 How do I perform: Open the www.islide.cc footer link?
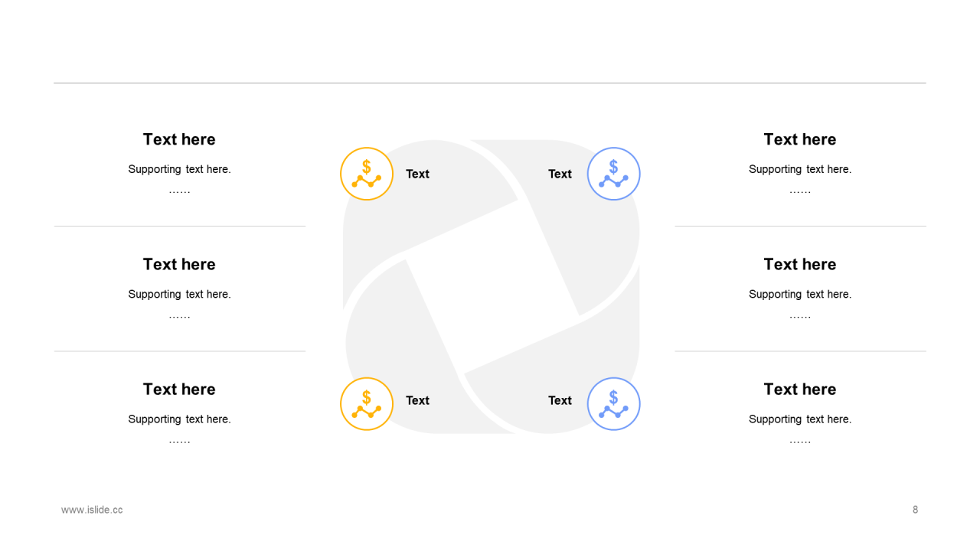tap(92, 510)
